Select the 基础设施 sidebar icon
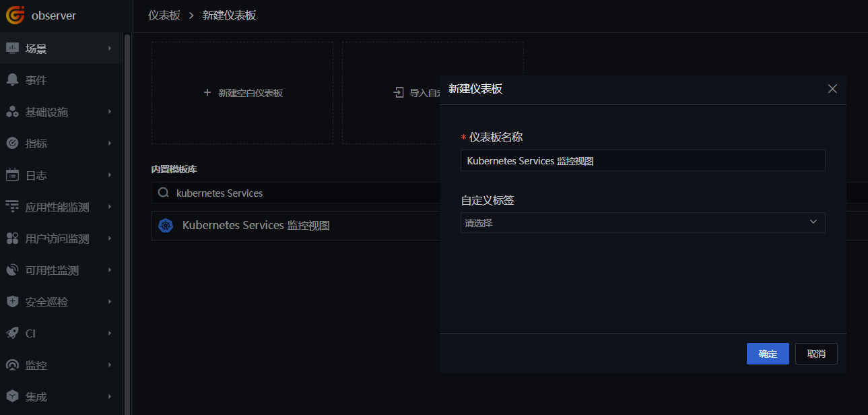The image size is (868, 415). (x=12, y=112)
